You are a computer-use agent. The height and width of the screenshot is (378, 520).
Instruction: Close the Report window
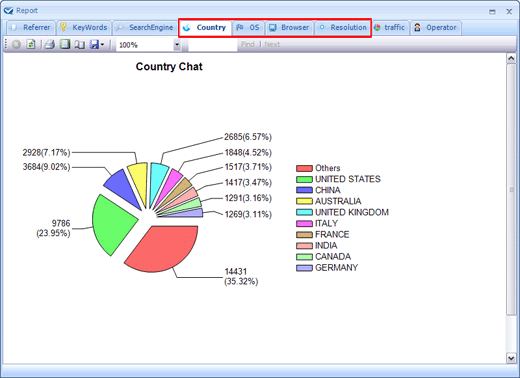point(509,11)
